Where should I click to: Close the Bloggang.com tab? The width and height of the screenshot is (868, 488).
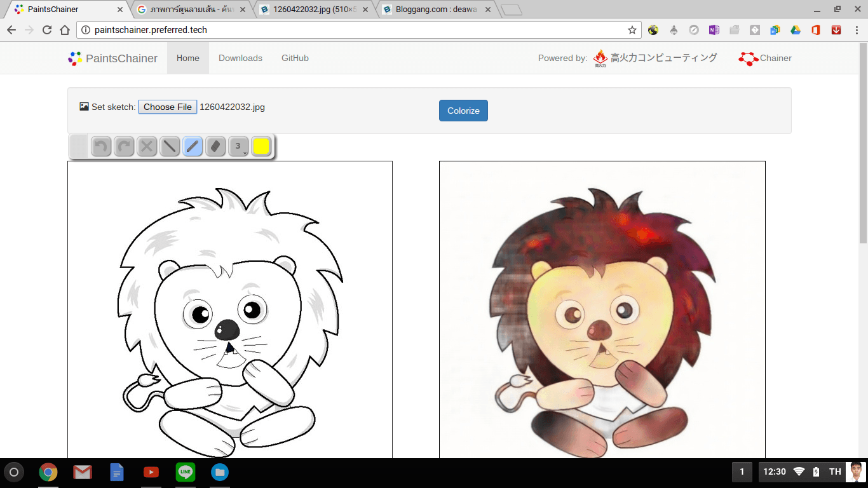[487, 10]
